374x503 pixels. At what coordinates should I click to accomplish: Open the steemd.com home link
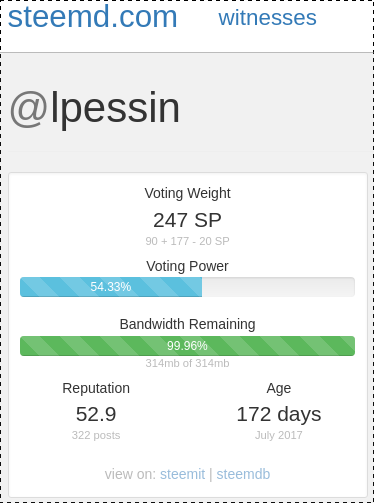tap(92, 17)
